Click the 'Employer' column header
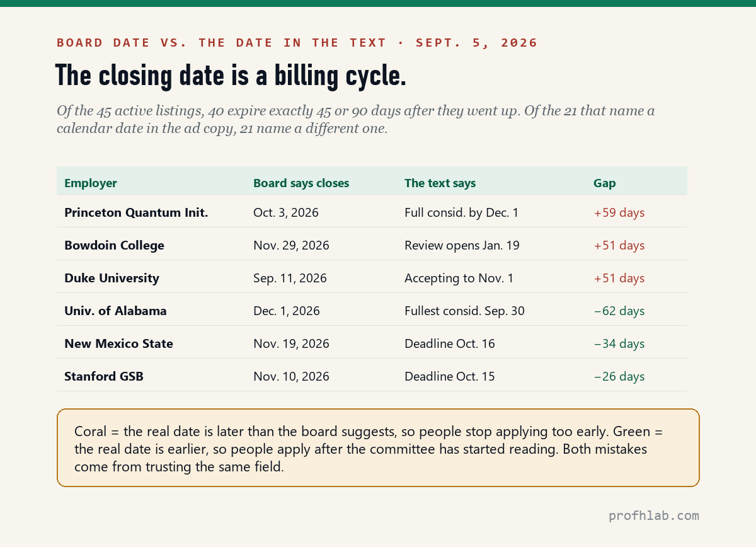Image resolution: width=756 pixels, height=547 pixels. [x=91, y=183]
